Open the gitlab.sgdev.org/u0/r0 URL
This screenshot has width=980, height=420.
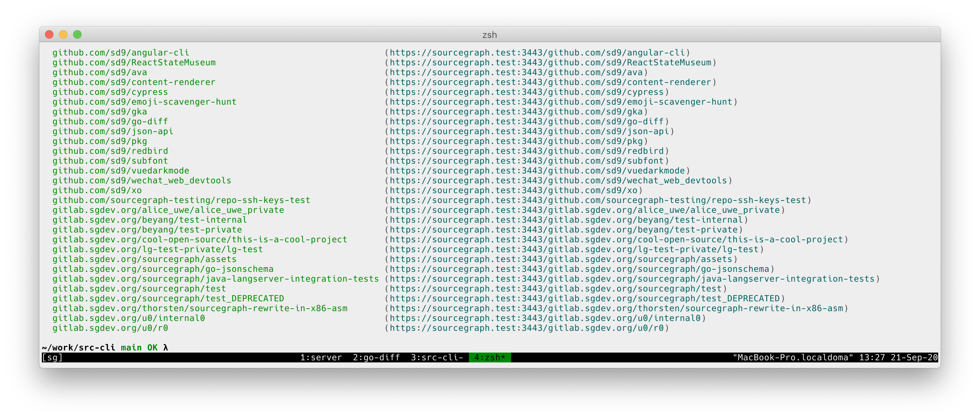coord(526,328)
